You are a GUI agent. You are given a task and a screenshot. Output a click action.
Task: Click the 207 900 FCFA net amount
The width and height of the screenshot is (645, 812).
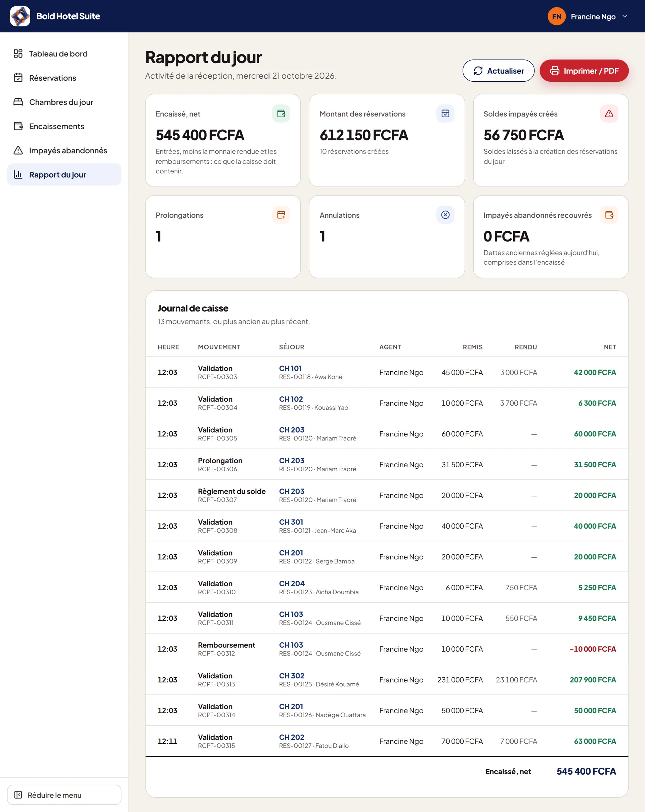pyautogui.click(x=593, y=680)
